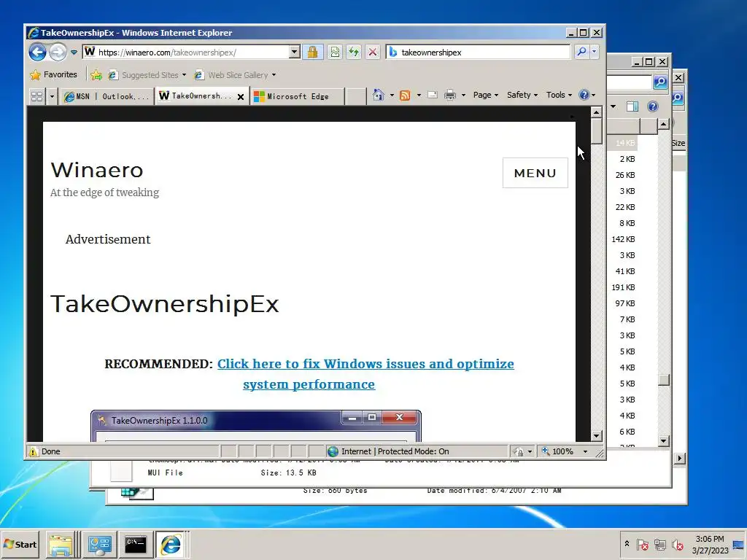This screenshot has height=560, width=747.
Task: Expand the feeds dropdown arrow
Action: (419, 96)
